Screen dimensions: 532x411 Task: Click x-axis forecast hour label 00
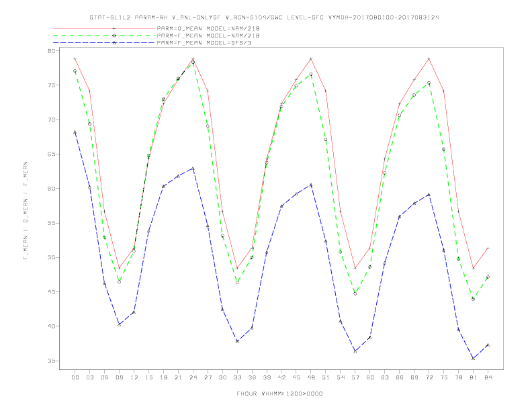point(75,377)
